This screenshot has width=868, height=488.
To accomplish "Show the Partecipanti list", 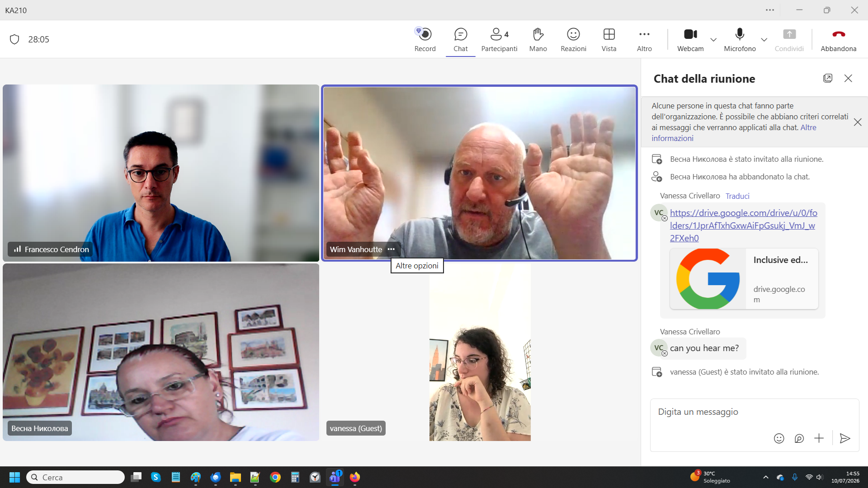I will [x=499, y=39].
